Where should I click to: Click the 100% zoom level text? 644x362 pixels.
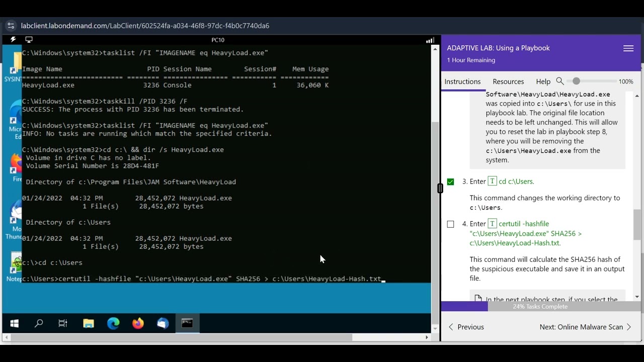pos(626,81)
